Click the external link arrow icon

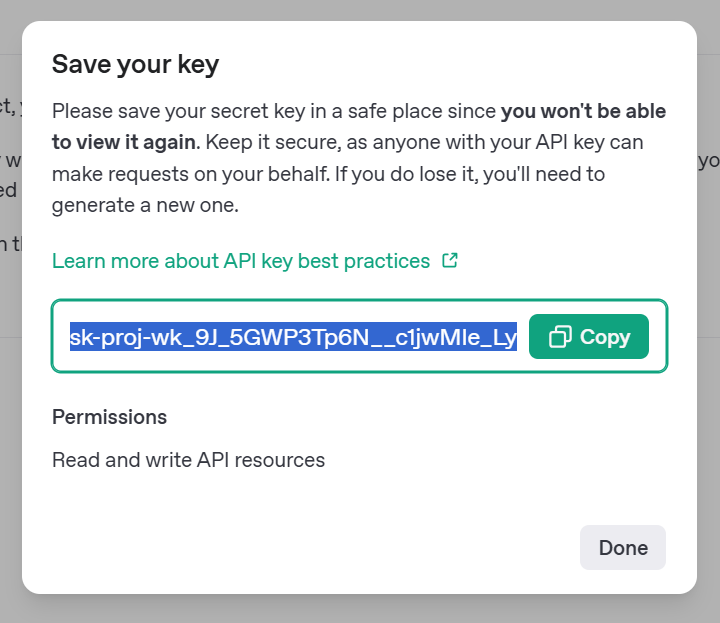450,260
